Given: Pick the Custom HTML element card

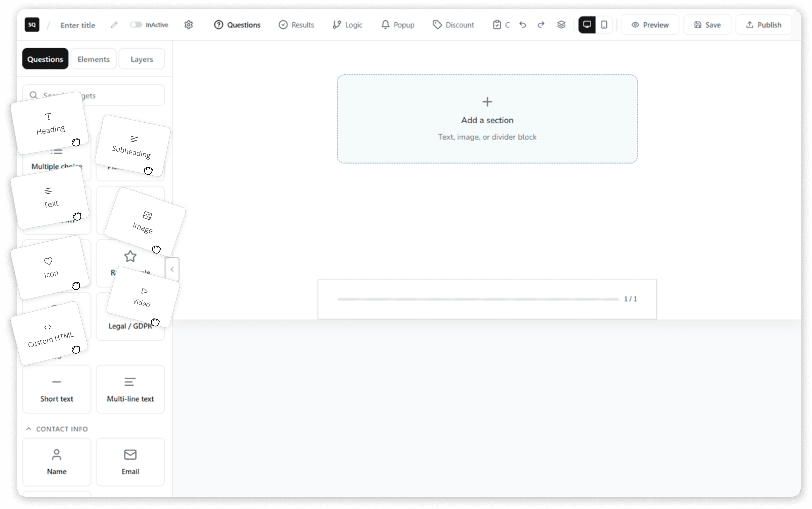Looking at the screenshot, I should (49, 333).
